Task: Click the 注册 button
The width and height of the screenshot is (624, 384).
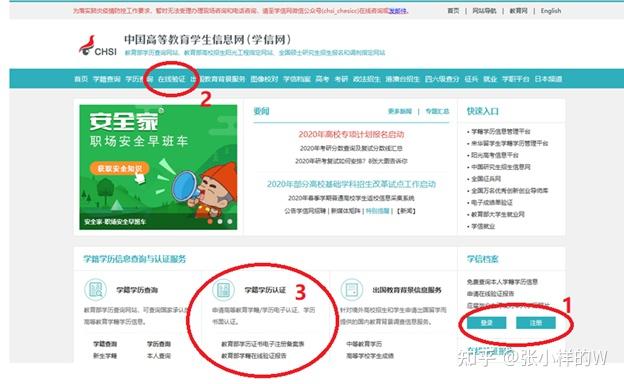Action: coord(536,323)
